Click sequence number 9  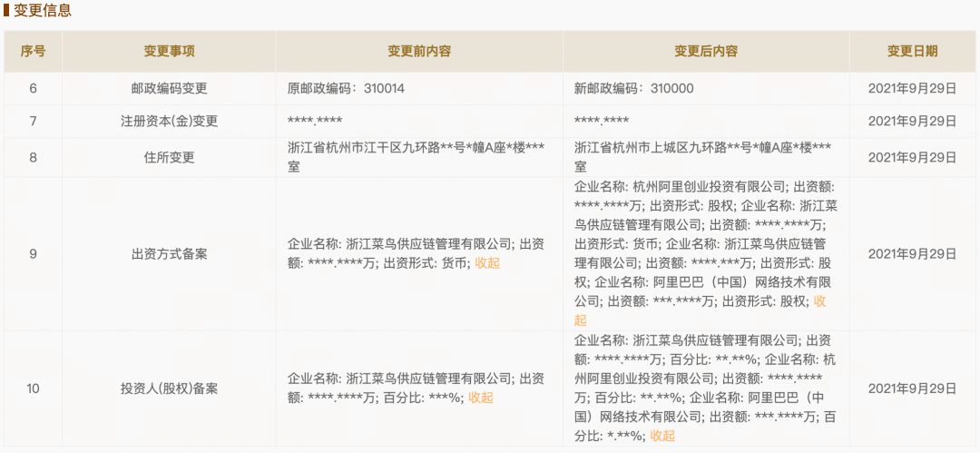[x=34, y=254]
